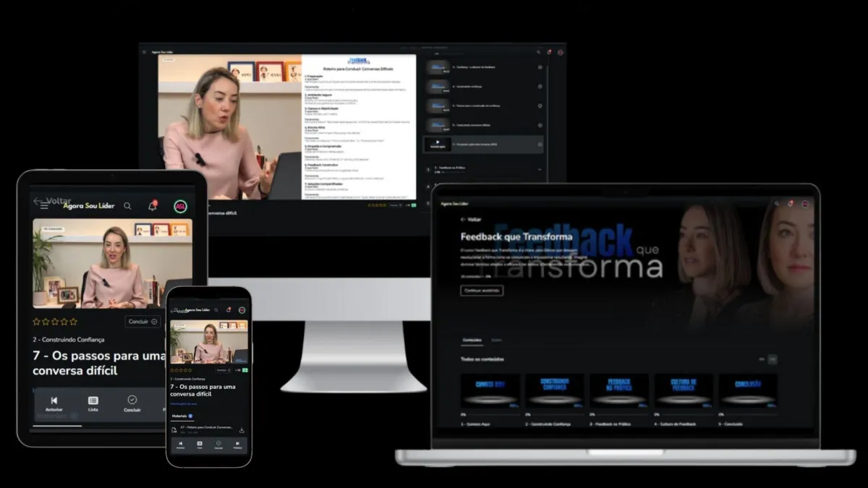Open notifications bell on the tablet
The width and height of the screenshot is (868, 488).
point(153,205)
